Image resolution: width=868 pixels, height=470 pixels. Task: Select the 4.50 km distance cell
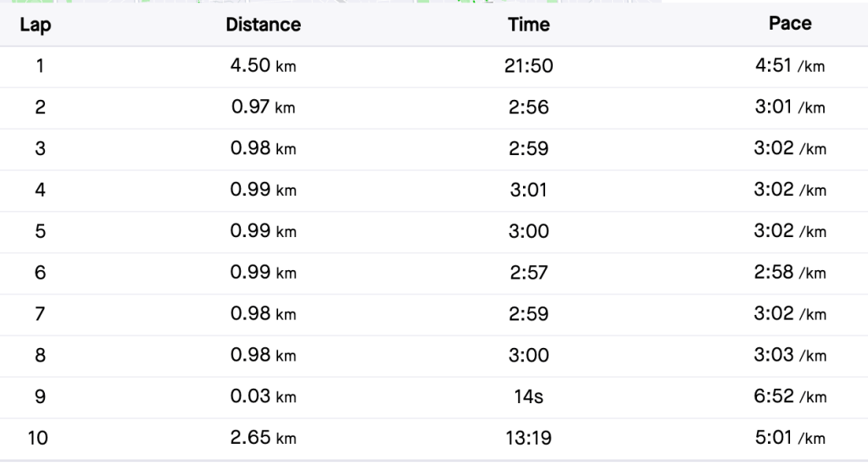pyautogui.click(x=264, y=66)
